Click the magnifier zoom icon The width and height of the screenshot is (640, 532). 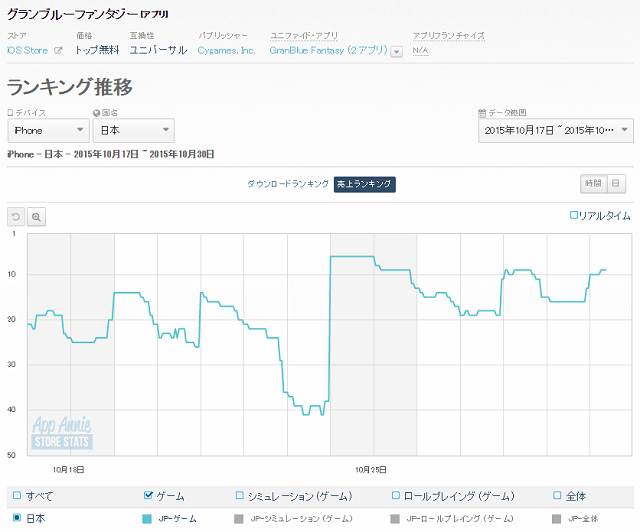tap(36, 217)
